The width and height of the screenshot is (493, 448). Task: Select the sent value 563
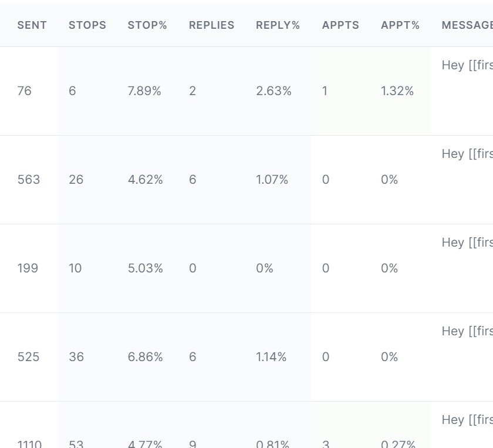[29, 180]
